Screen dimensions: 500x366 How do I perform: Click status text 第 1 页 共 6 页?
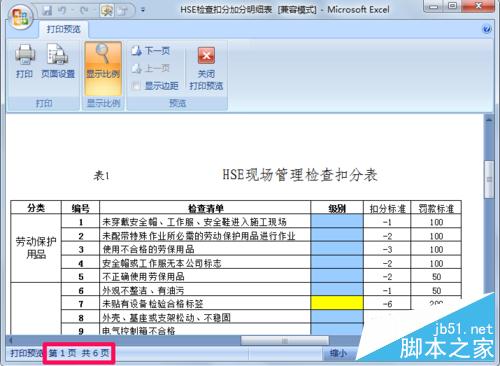point(79,353)
